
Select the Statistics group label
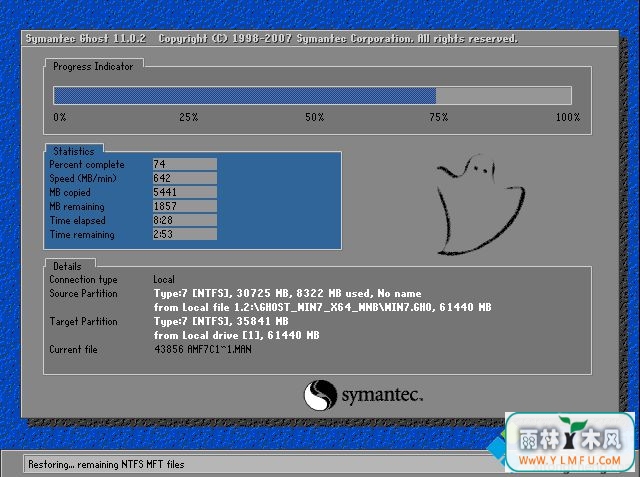(74, 151)
